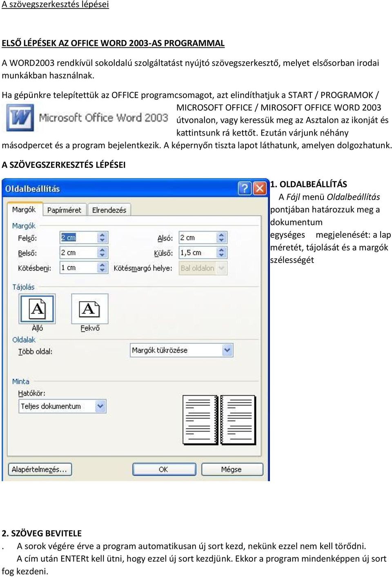The height and width of the screenshot is (577, 392).
Task: Click the Oldalak section label
Action: pyautogui.click(x=24, y=340)
